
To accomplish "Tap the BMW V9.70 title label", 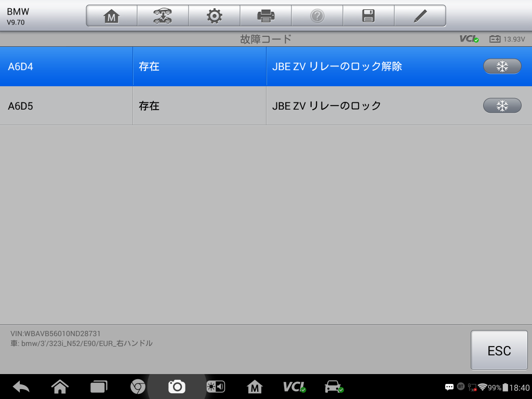I will point(18,16).
